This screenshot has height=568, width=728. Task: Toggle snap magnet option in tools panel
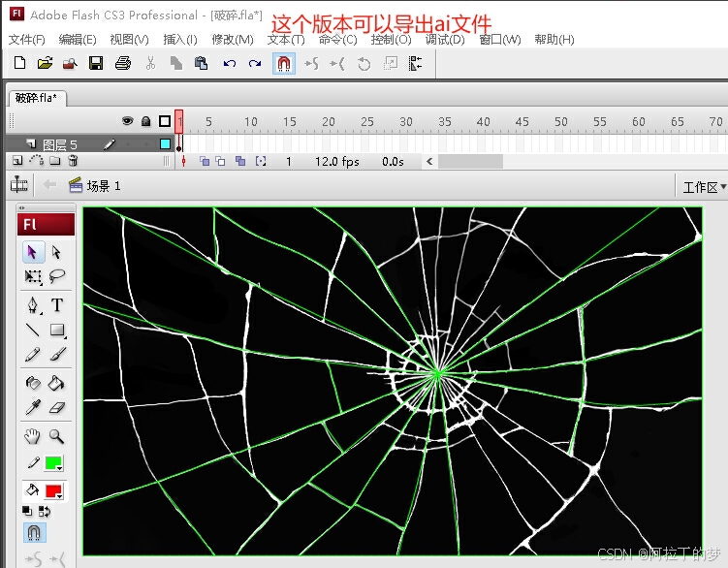coord(34,533)
